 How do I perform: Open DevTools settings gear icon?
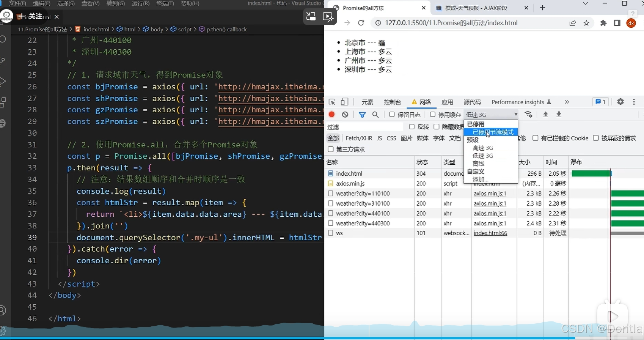(x=620, y=102)
